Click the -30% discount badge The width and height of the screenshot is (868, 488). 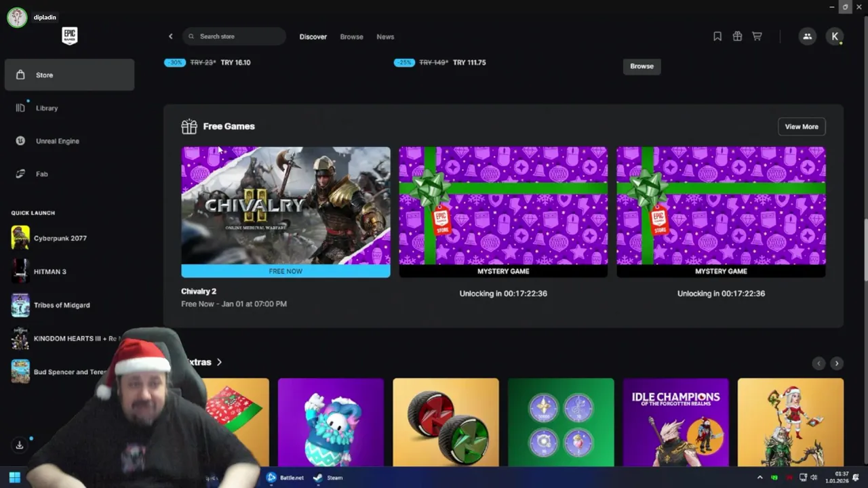[x=175, y=62]
